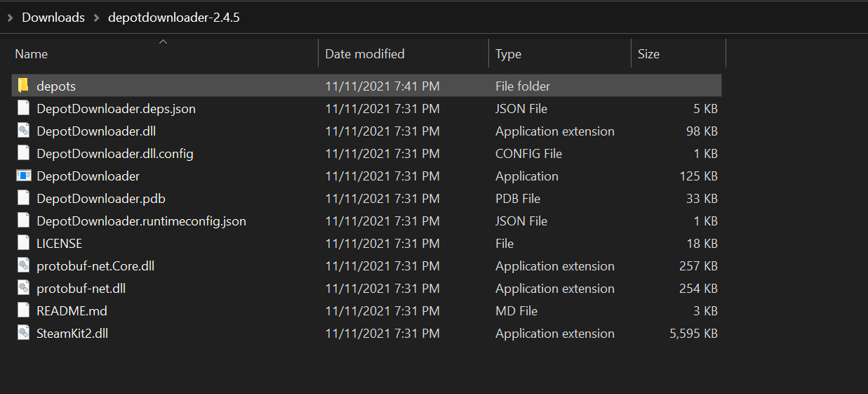Click the DepotDownloader application icon
Viewport: 868px width, 394px height.
point(23,176)
